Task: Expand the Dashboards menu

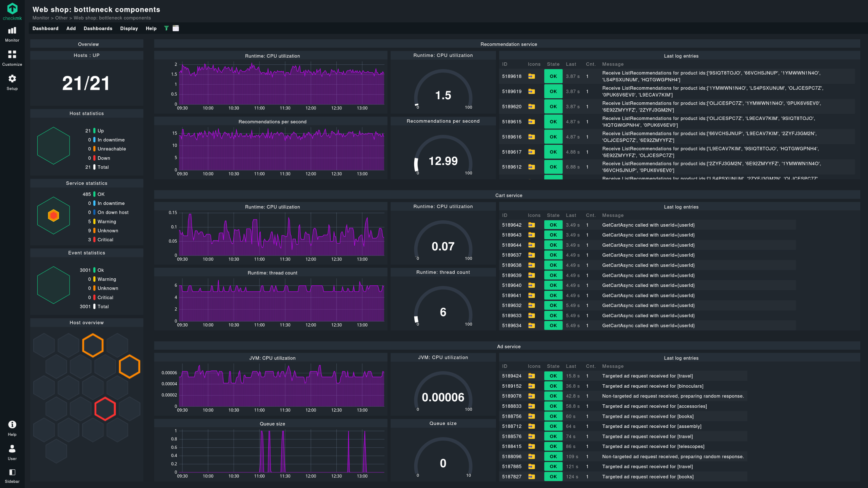Action: pyautogui.click(x=98, y=28)
